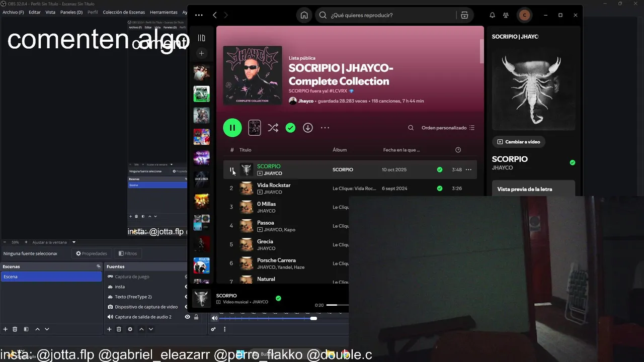Mute the OBS mixer speaker icon
Screen dimensions: 644x362
click(214, 318)
